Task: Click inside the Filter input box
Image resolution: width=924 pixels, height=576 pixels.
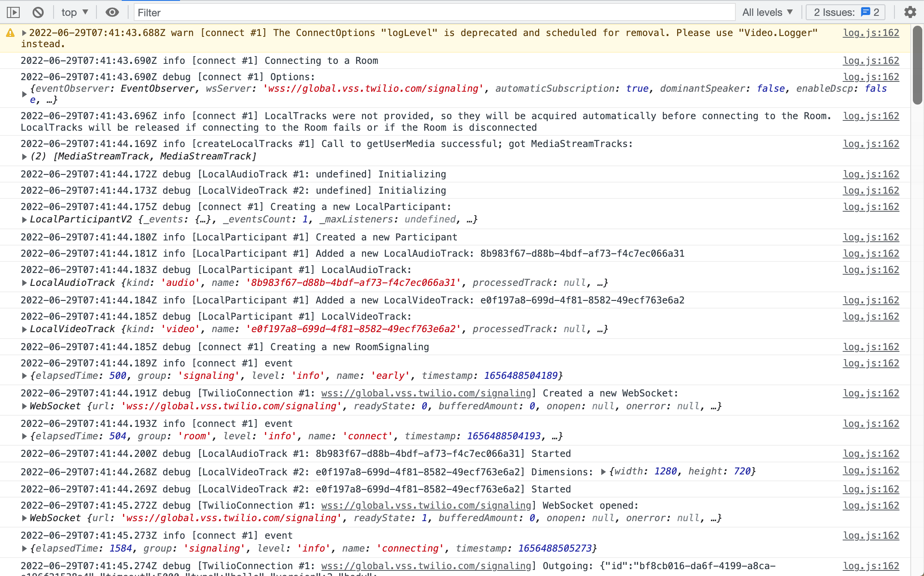Action: point(300,12)
